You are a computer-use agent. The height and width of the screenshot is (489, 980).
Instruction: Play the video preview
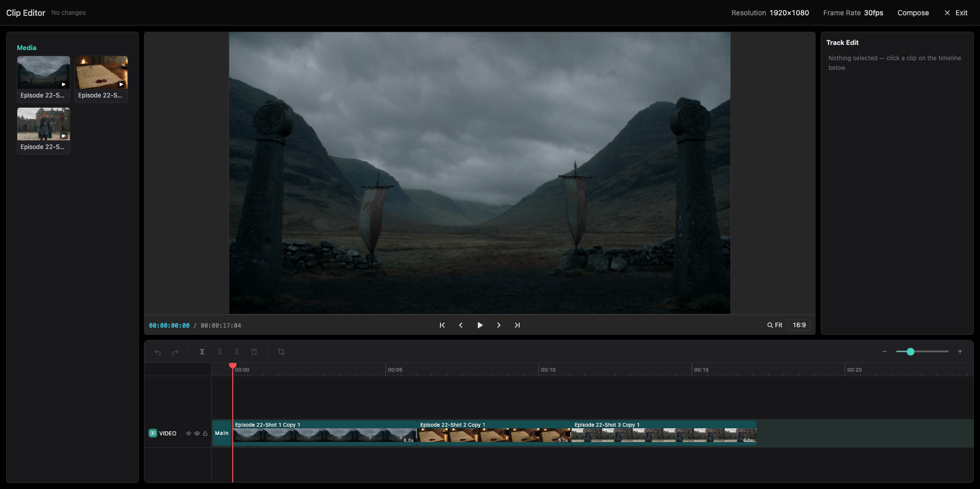point(480,325)
